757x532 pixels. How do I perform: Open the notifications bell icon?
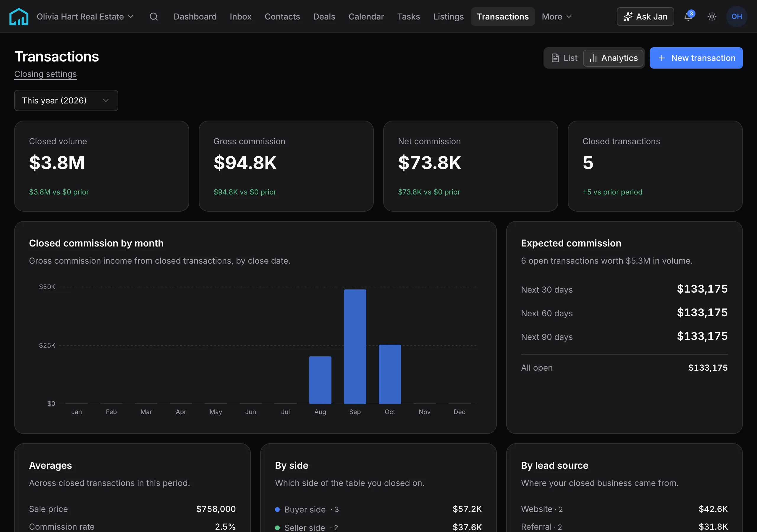point(688,17)
